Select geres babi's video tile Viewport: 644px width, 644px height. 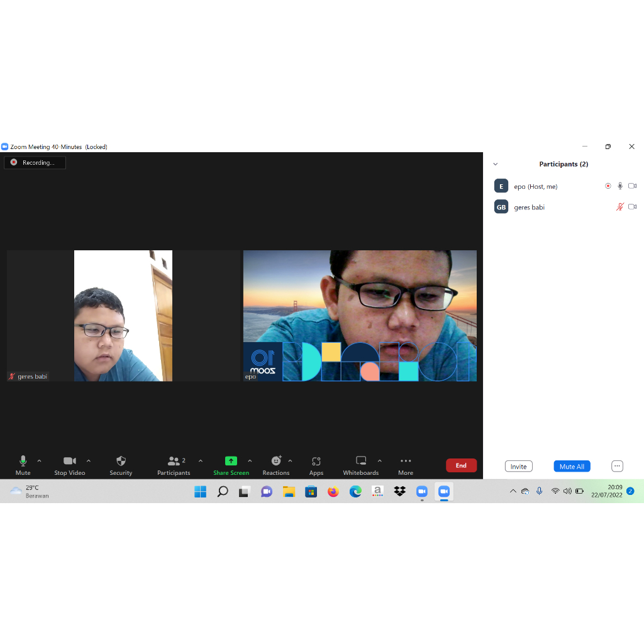pos(123,316)
